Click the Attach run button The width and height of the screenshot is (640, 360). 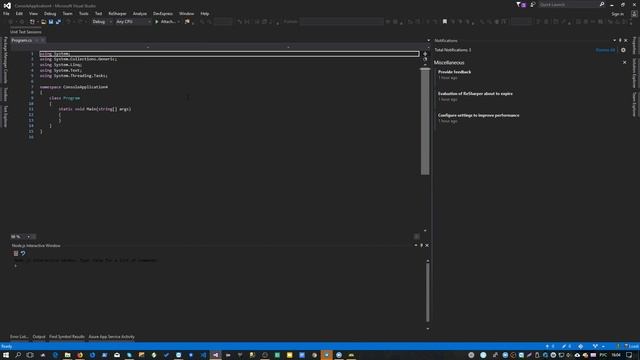point(165,22)
